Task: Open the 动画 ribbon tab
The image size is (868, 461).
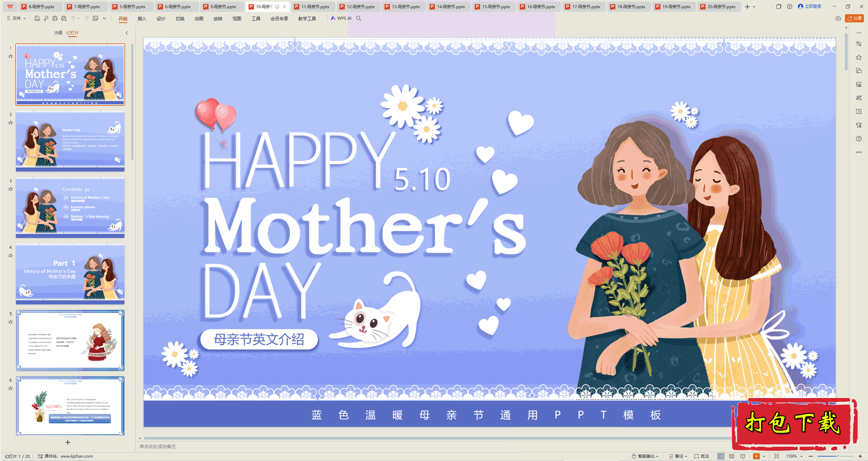Action: [x=199, y=19]
